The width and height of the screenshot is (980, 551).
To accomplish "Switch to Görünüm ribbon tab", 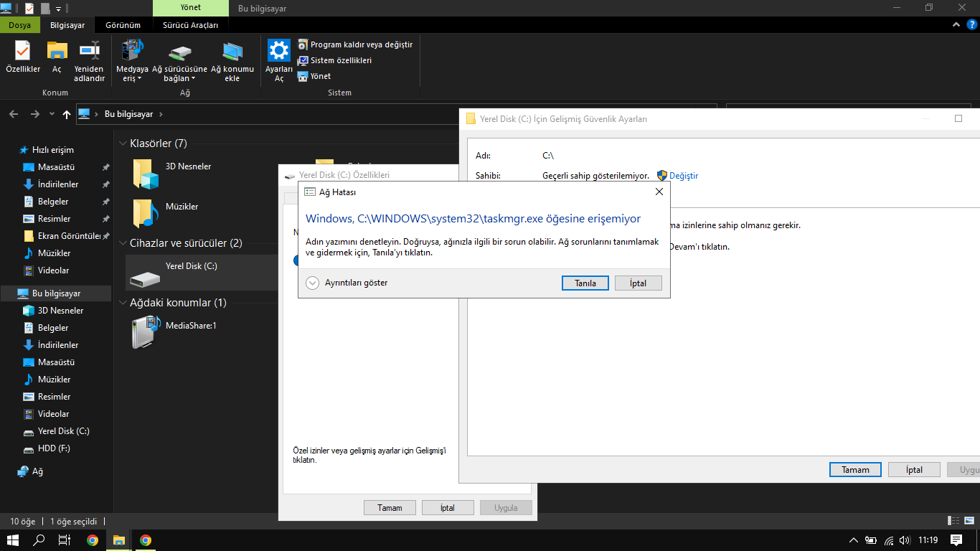I will (123, 25).
